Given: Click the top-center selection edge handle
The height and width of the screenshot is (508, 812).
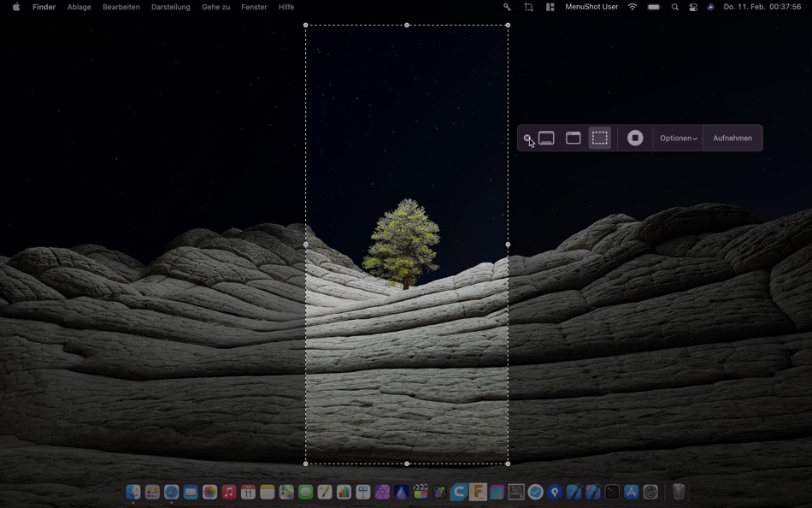Looking at the screenshot, I should click(407, 25).
